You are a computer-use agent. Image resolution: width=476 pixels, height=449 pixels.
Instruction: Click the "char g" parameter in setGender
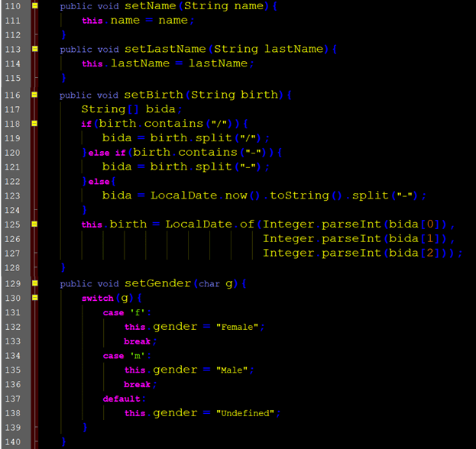pyautogui.click(x=215, y=284)
